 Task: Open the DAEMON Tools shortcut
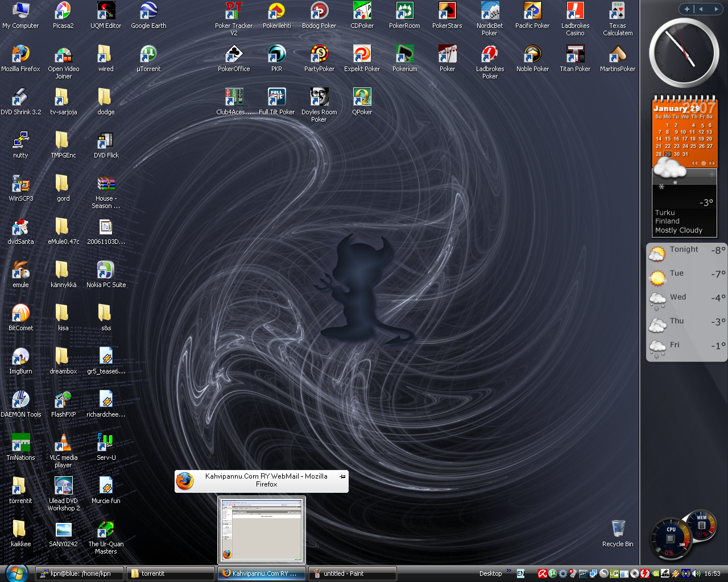pos(20,400)
